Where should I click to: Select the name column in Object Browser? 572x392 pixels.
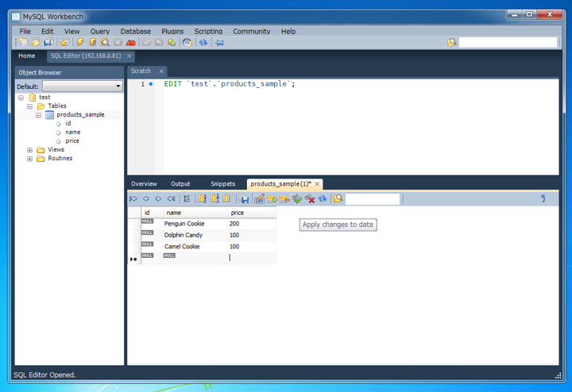pyautogui.click(x=72, y=133)
